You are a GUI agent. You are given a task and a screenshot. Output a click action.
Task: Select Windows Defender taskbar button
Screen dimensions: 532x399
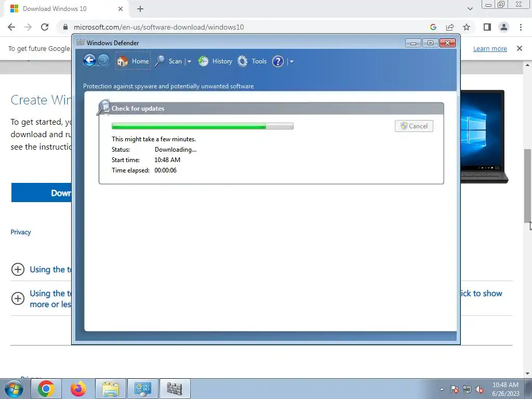[x=175, y=389]
